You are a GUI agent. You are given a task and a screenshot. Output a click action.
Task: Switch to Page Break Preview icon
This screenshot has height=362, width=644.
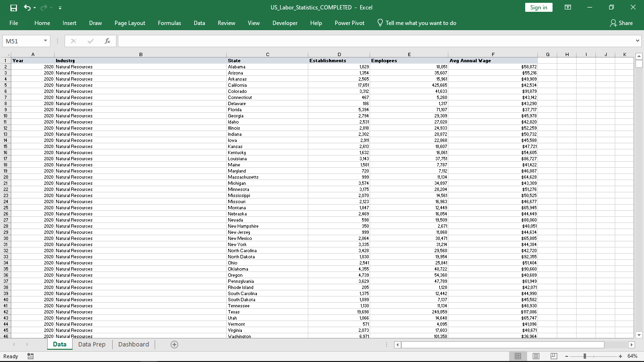pyautogui.click(x=554, y=356)
